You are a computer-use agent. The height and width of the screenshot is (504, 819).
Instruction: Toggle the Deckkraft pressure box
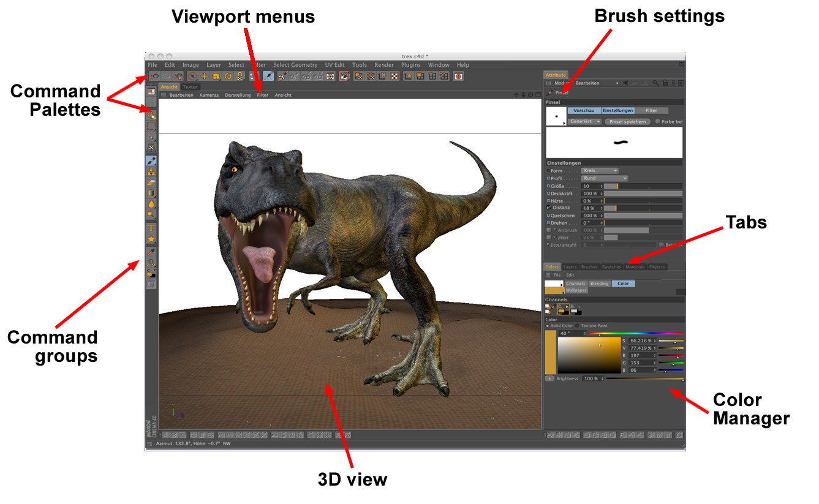pos(548,194)
